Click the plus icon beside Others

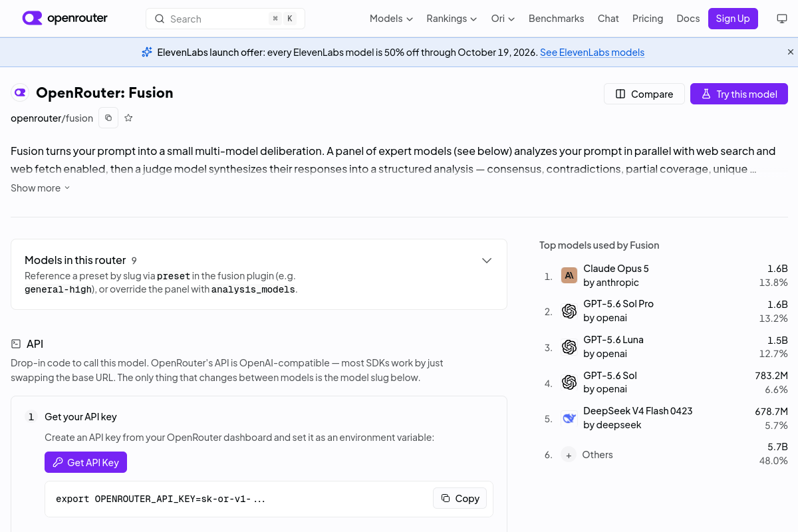[569, 455]
